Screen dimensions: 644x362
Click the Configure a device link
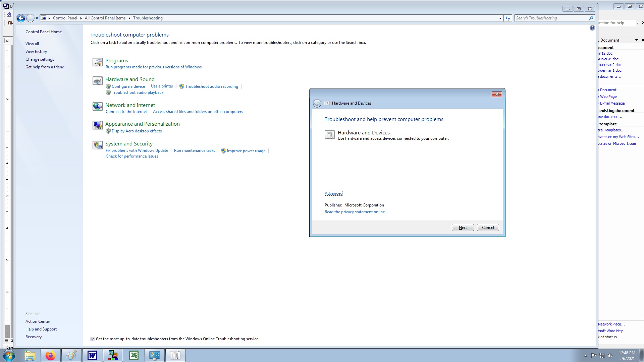tap(128, 86)
